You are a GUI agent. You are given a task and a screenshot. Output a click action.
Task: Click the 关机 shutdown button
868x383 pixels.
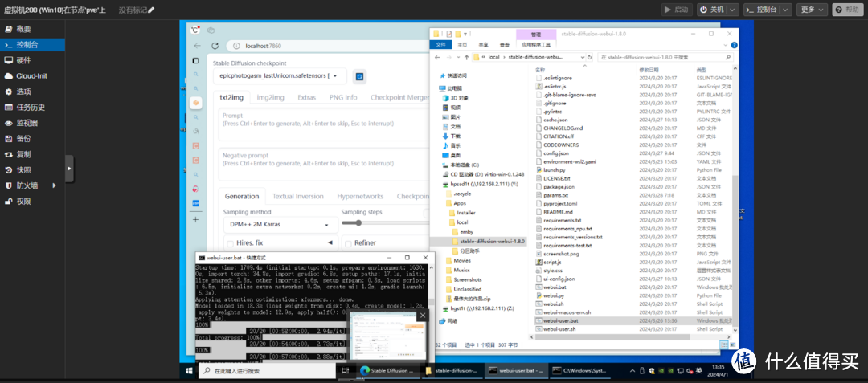[x=711, y=10]
